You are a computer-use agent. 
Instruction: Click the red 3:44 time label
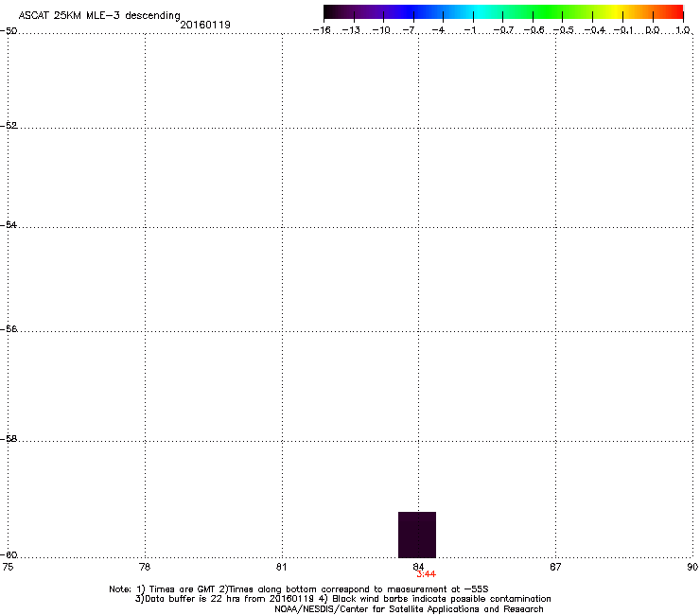click(427, 574)
